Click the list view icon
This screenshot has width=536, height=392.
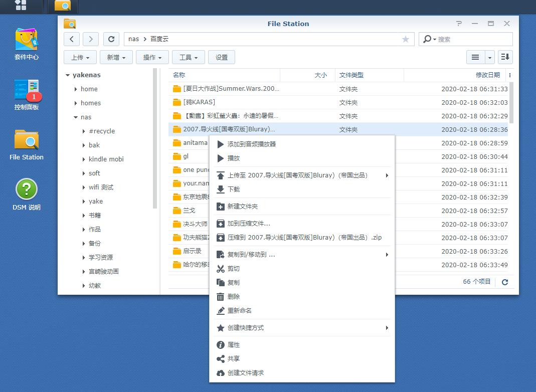point(475,57)
